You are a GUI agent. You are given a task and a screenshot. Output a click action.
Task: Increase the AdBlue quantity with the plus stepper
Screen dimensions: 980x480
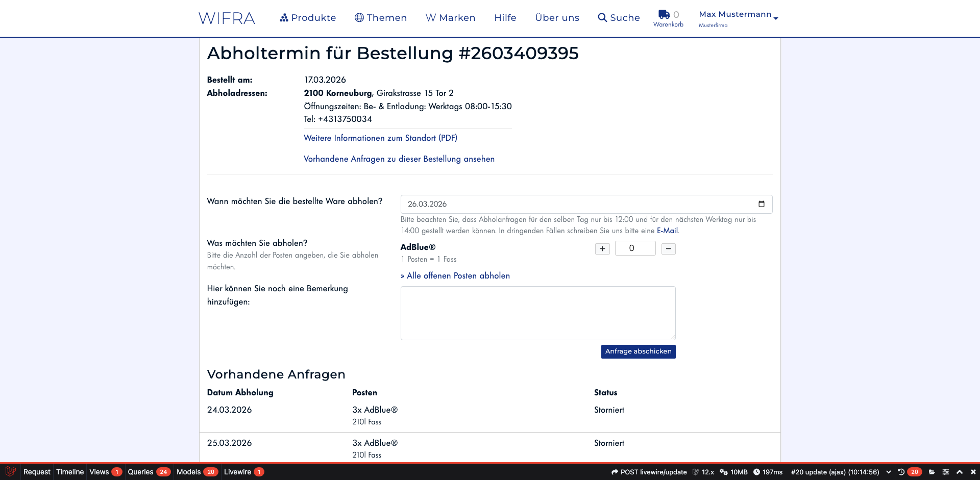click(602, 248)
